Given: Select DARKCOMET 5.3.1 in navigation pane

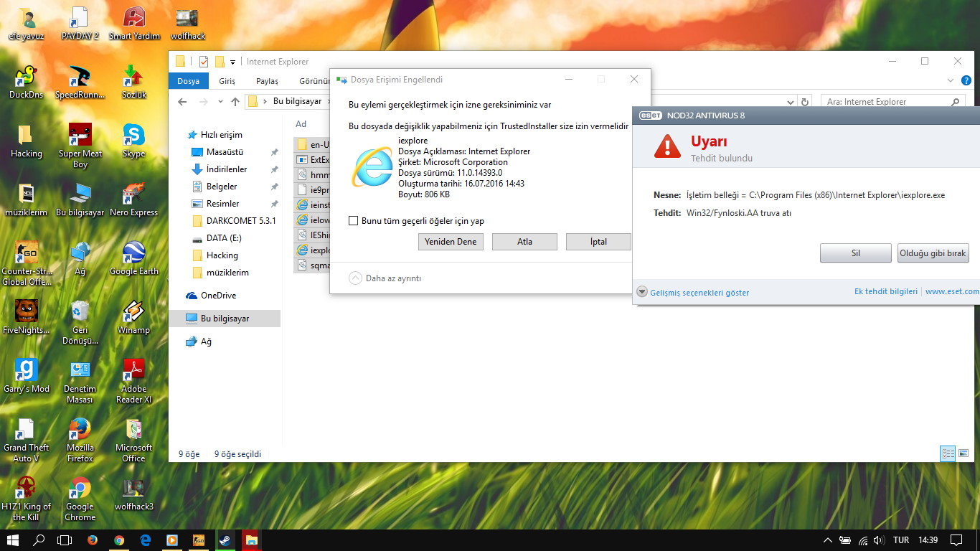Looking at the screenshot, I should coord(234,221).
